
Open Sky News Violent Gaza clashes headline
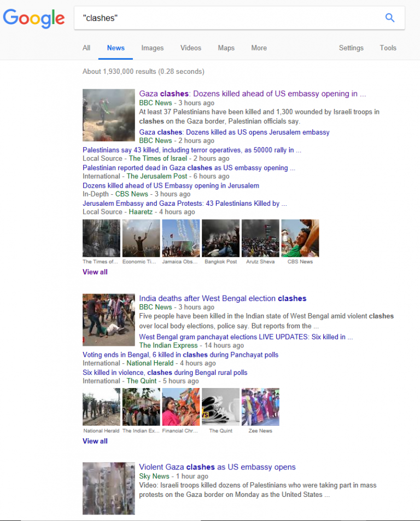tap(217, 467)
